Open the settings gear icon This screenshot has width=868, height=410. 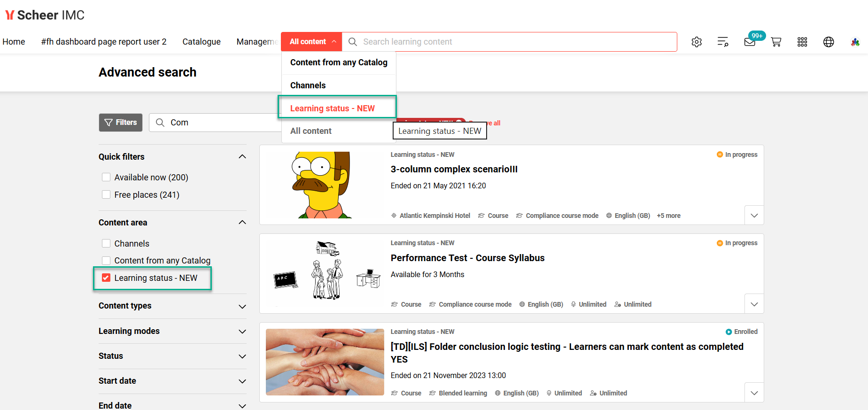(x=697, y=42)
